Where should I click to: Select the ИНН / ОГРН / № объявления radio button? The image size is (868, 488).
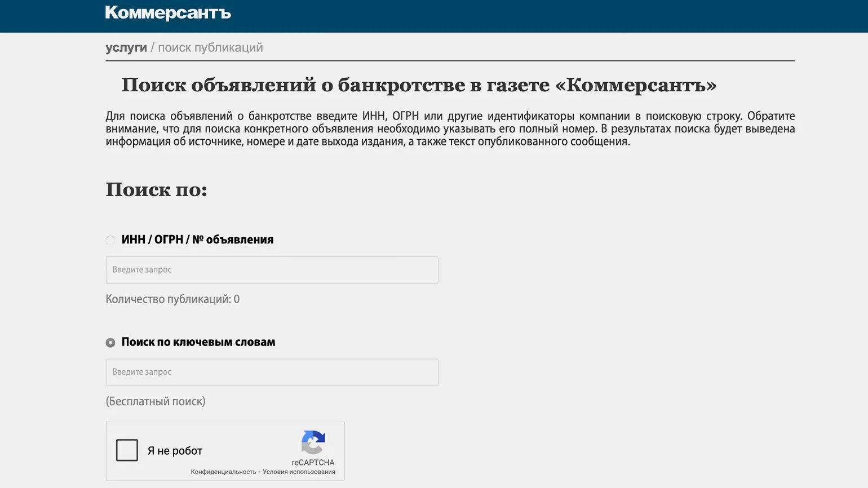[x=110, y=241]
